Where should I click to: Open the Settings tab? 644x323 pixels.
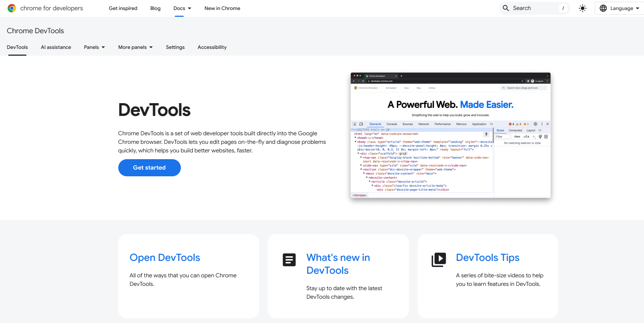(x=175, y=47)
